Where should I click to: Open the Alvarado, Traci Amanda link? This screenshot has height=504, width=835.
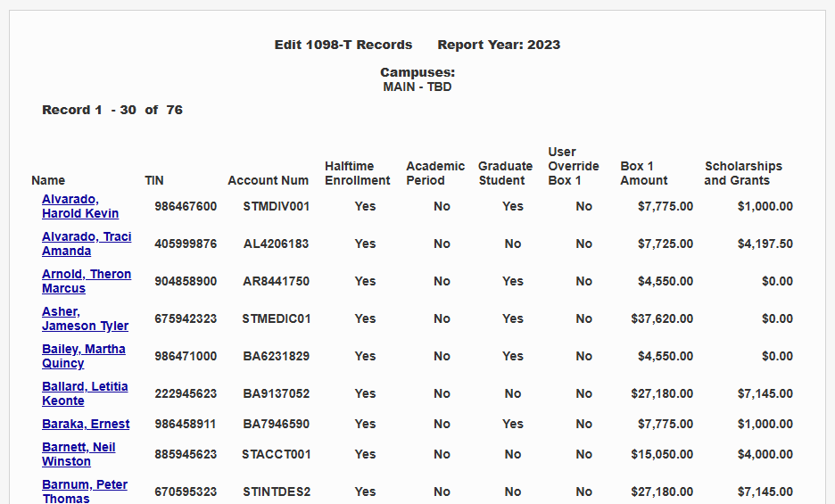(x=86, y=244)
